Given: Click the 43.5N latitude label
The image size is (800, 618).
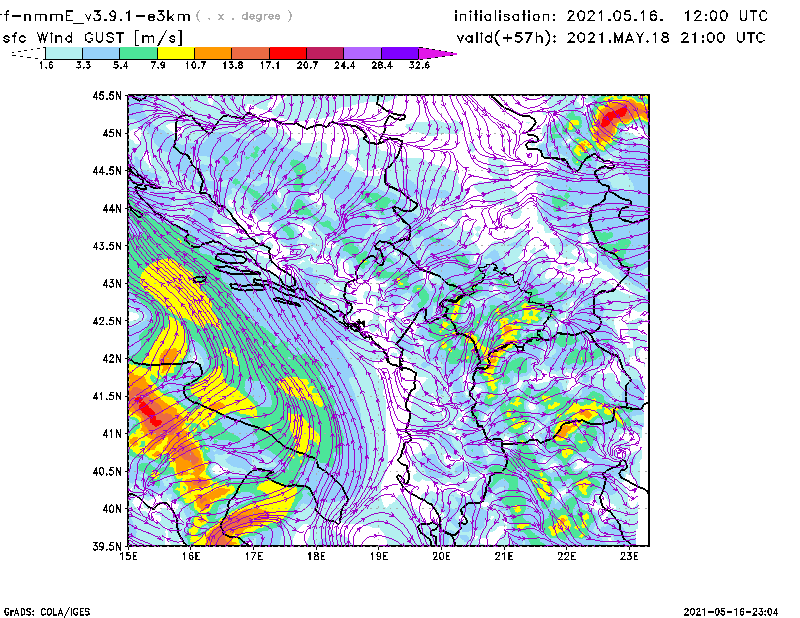Looking at the screenshot, I should point(107,246).
